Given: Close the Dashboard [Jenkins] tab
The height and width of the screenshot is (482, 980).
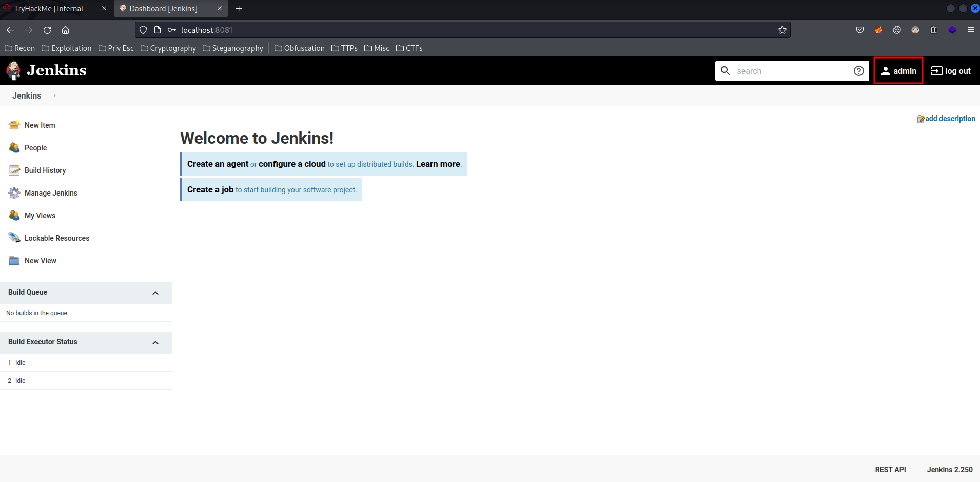Looking at the screenshot, I should (x=220, y=9).
